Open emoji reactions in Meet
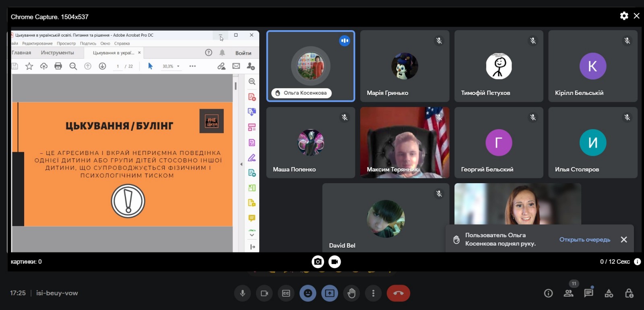 tap(308, 293)
